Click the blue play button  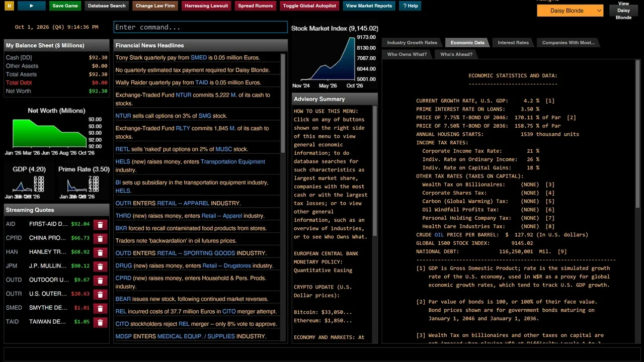pos(31,6)
